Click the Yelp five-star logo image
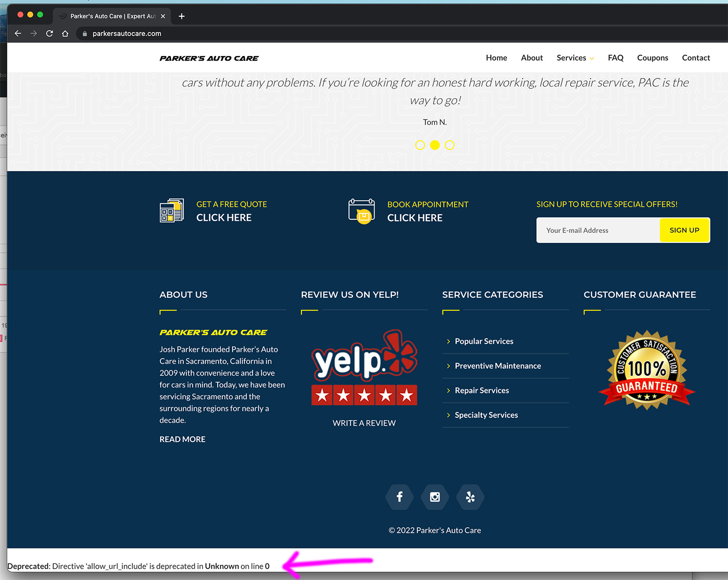 click(x=364, y=368)
